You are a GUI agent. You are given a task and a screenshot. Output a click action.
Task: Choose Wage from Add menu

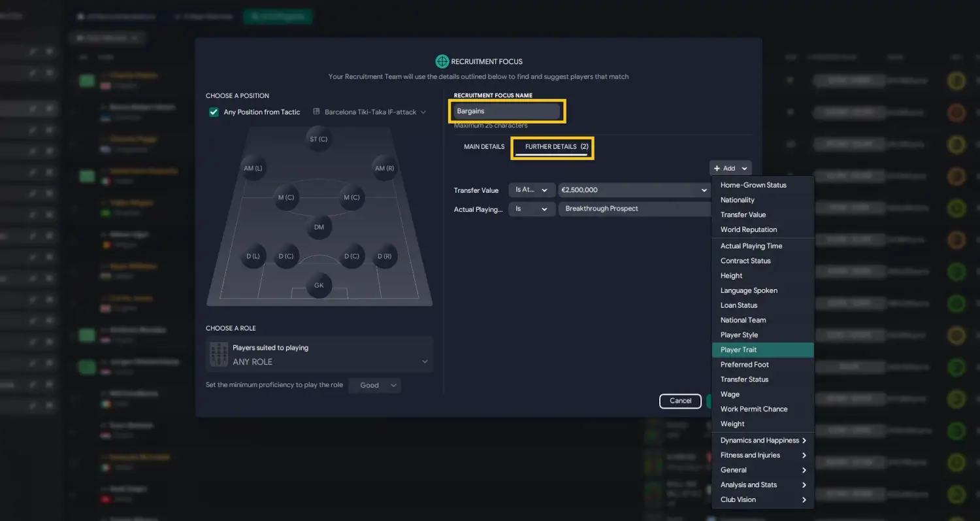tap(762, 394)
